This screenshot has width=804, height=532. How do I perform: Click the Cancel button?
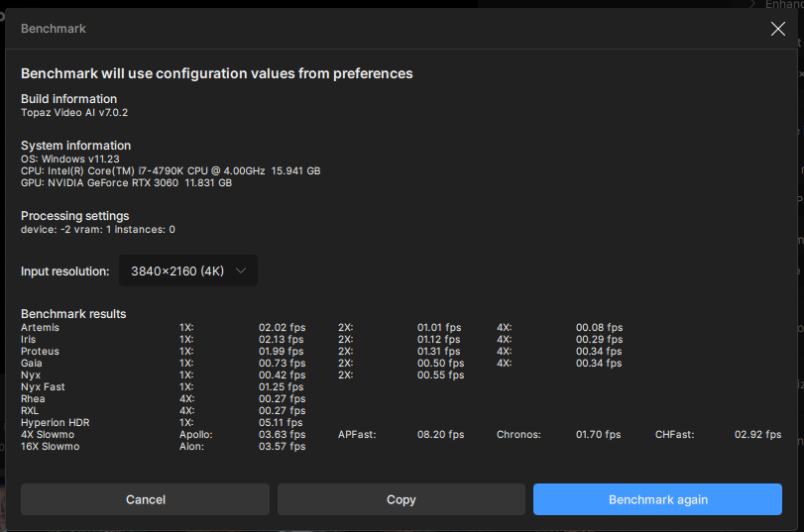pos(145,499)
